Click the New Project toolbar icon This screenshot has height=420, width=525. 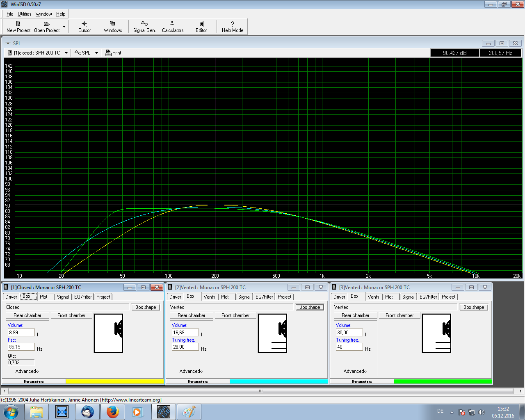[x=18, y=24]
